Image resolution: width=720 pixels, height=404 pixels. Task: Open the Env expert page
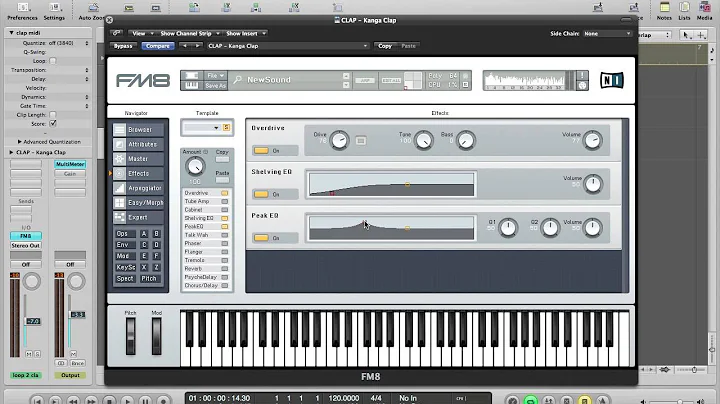(x=124, y=245)
